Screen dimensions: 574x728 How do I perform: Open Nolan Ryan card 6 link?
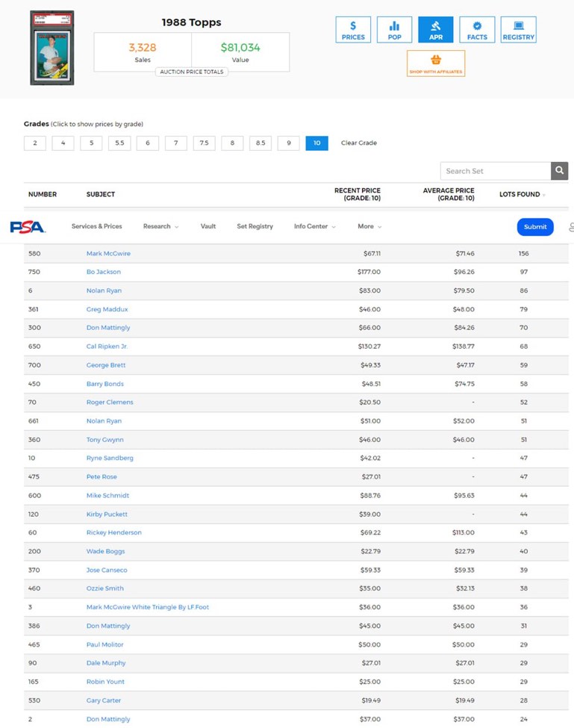[104, 290]
